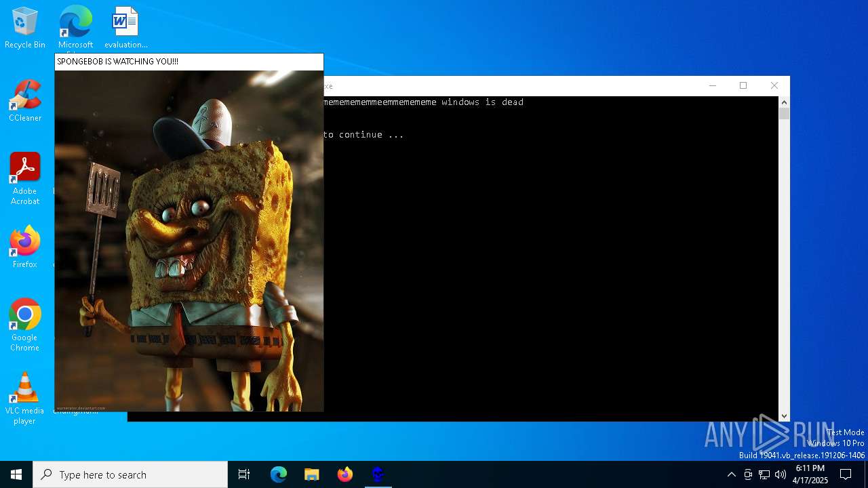Click the console scrollbar down arrow
The width and height of the screenshot is (868, 488).
point(784,416)
